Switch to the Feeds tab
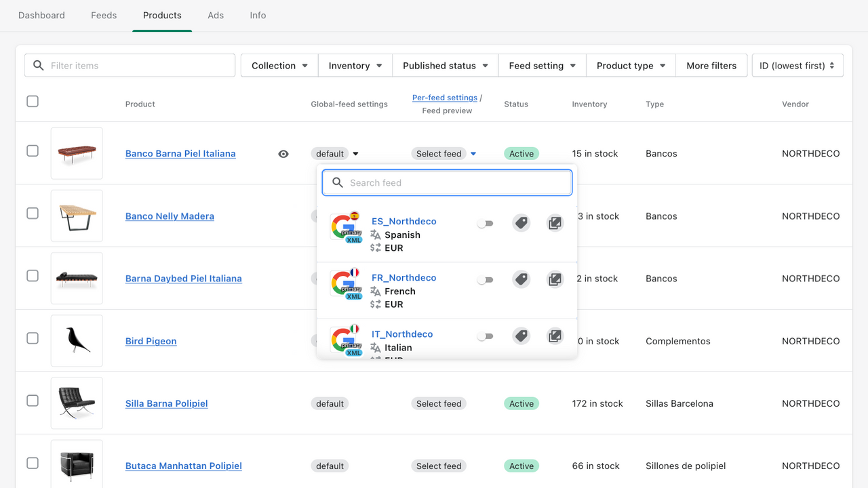Viewport: 868px width, 488px height. (103, 15)
